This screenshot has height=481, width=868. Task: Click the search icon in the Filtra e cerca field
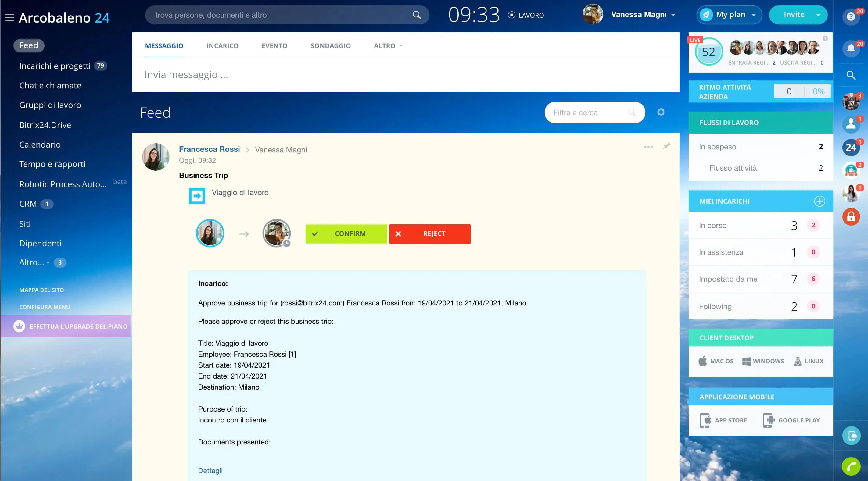[632, 112]
